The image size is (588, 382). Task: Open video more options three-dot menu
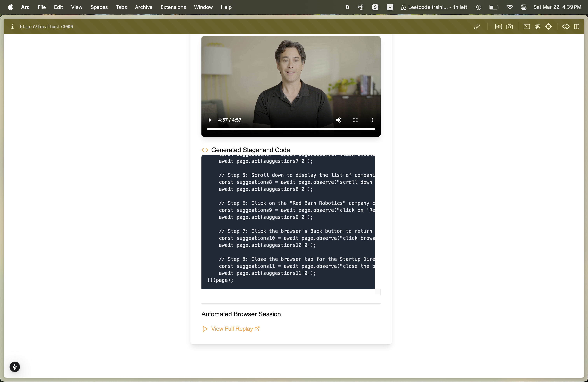pyautogui.click(x=372, y=120)
